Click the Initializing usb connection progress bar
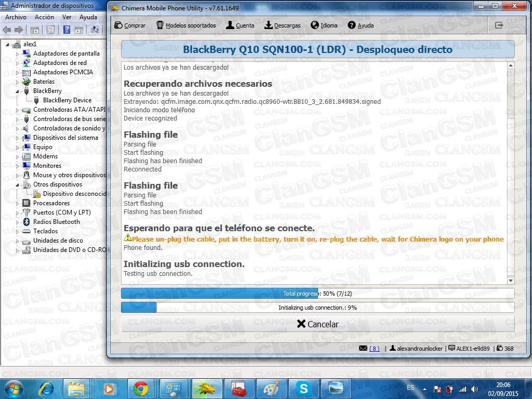 click(x=317, y=308)
